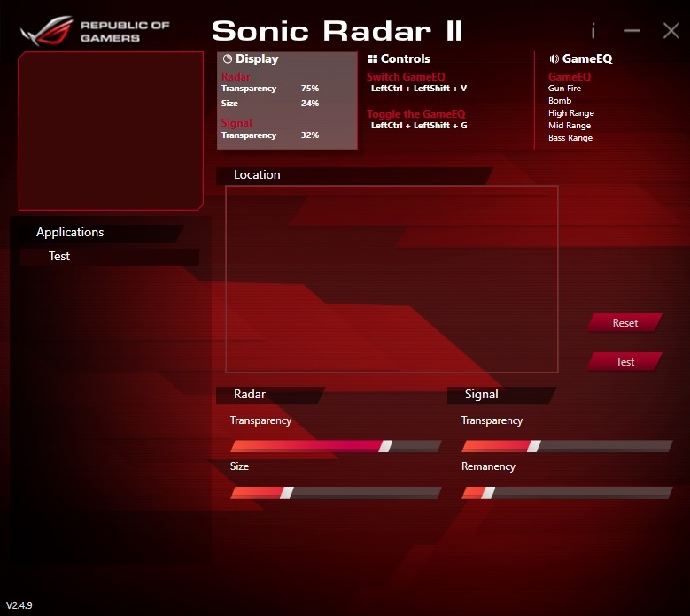Click the Signal section header above sliders

pos(501,395)
